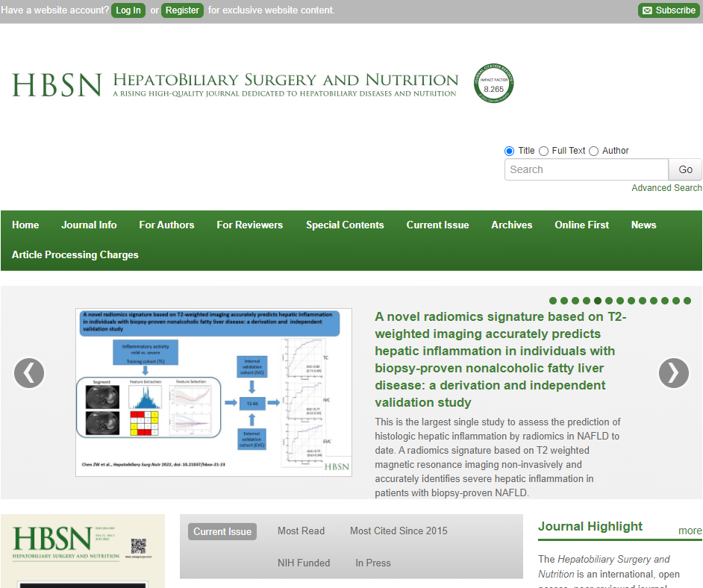
Task: Switch to the In Press tab
Action: pyautogui.click(x=373, y=563)
